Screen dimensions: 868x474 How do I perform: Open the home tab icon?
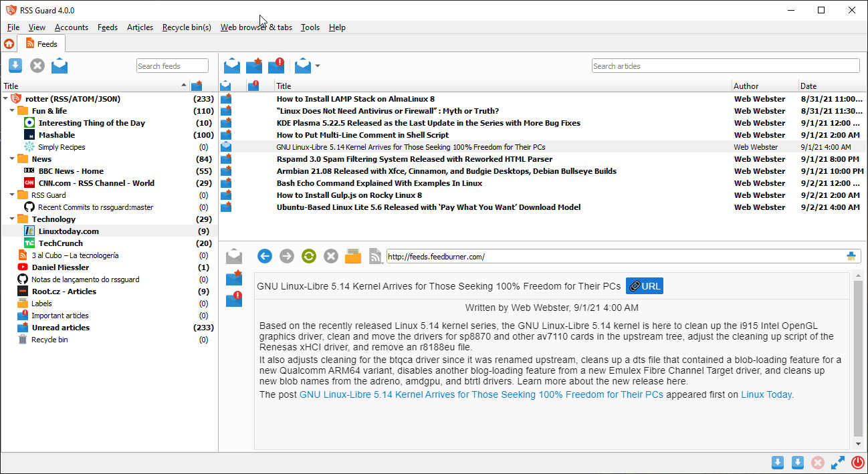(9, 44)
